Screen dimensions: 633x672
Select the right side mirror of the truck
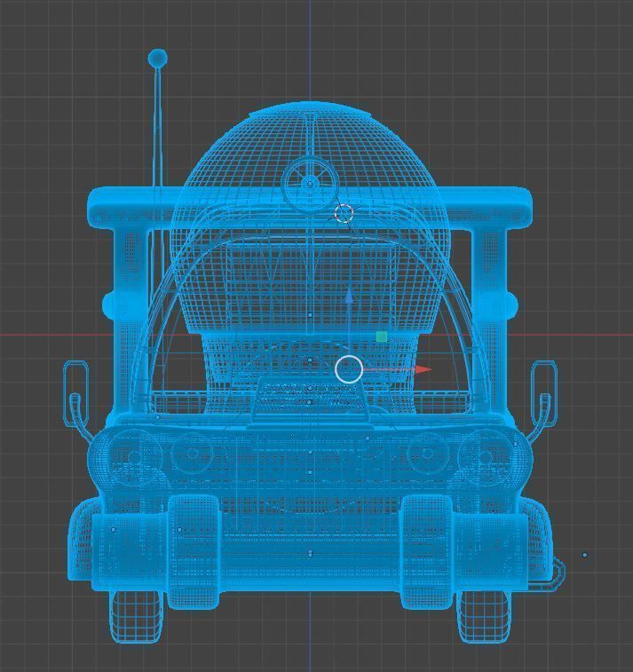click(x=544, y=394)
